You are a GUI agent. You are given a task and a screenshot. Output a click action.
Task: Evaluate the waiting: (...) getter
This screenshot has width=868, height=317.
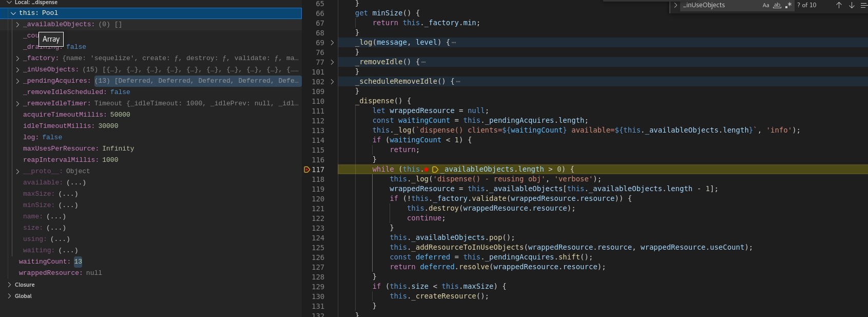coord(68,250)
